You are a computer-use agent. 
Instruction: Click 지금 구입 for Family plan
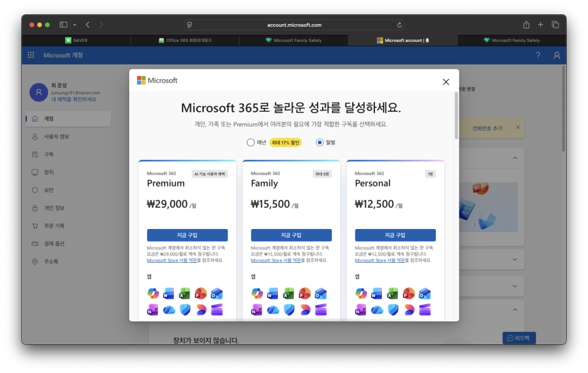[x=291, y=235]
